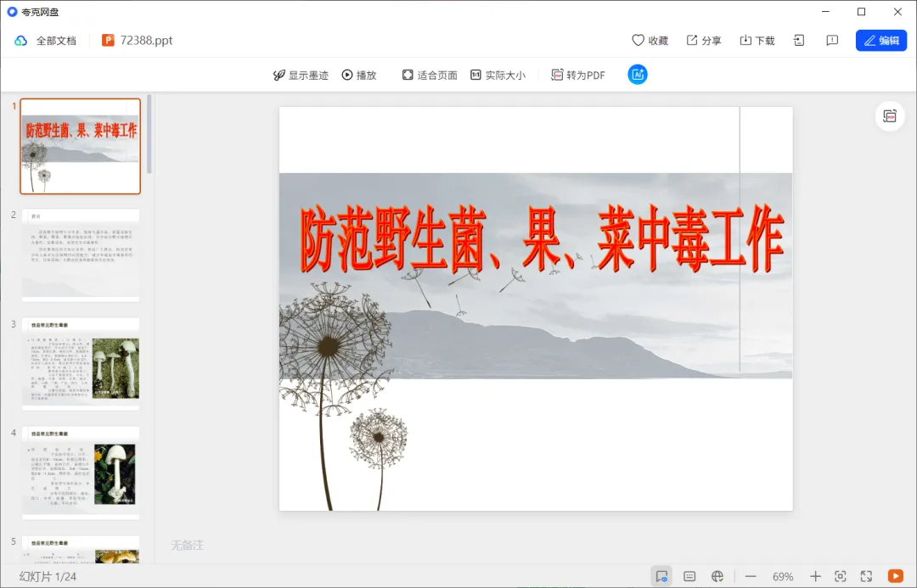
Task: Click the orange slideshow play icon
Action: click(896, 576)
